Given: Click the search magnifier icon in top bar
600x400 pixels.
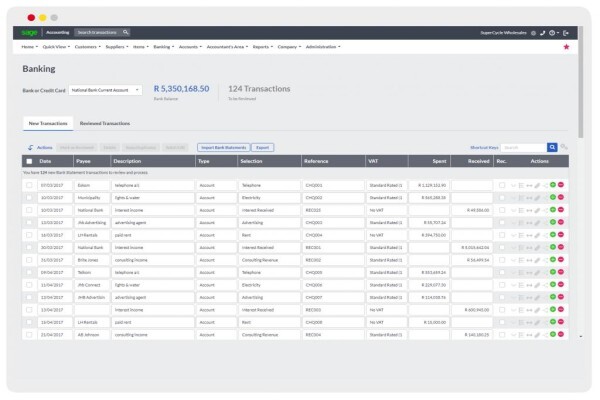Looking at the screenshot, I should [126, 33].
